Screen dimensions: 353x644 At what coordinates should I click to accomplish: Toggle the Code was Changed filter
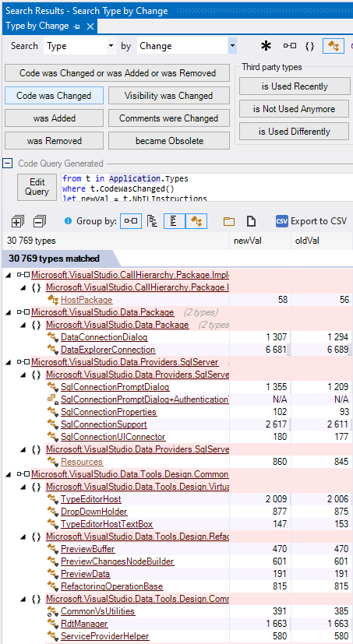(54, 96)
